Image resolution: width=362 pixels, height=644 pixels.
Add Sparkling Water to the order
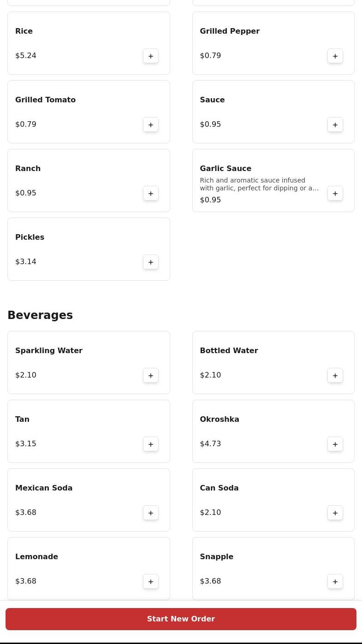[151, 375]
